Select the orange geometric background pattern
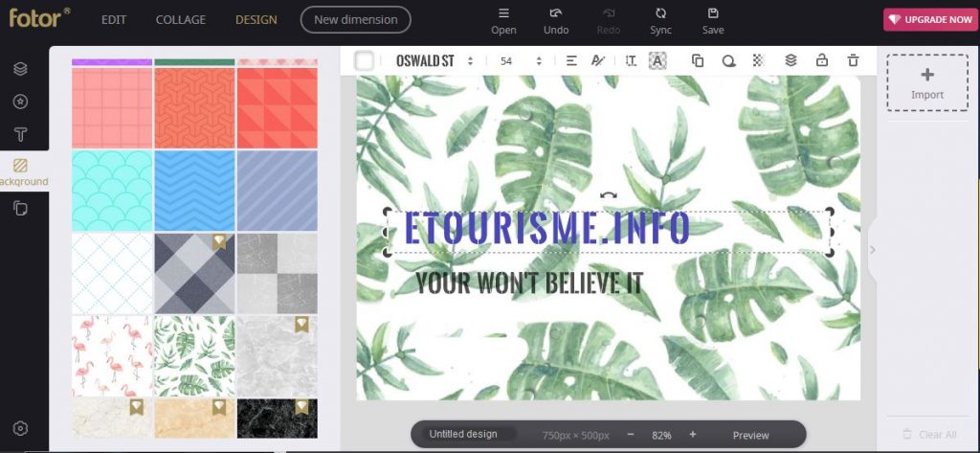This screenshot has width=980, height=453. point(194,107)
